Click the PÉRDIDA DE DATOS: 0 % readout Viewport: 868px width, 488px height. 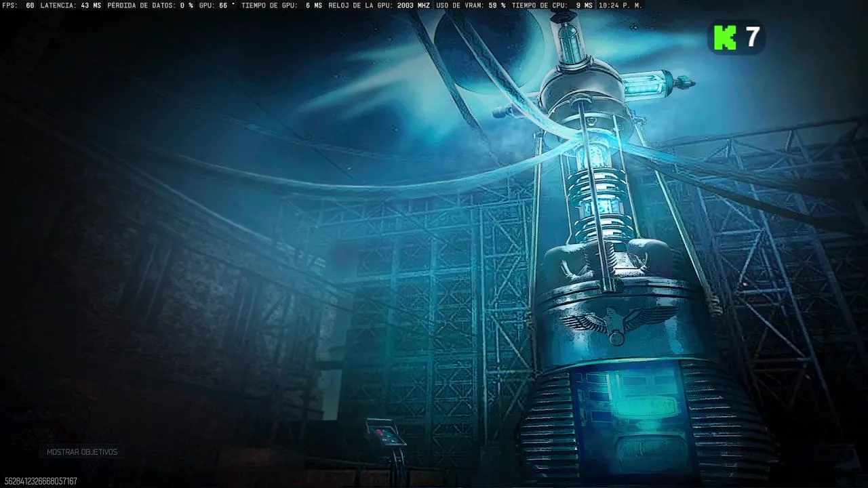click(150, 5)
